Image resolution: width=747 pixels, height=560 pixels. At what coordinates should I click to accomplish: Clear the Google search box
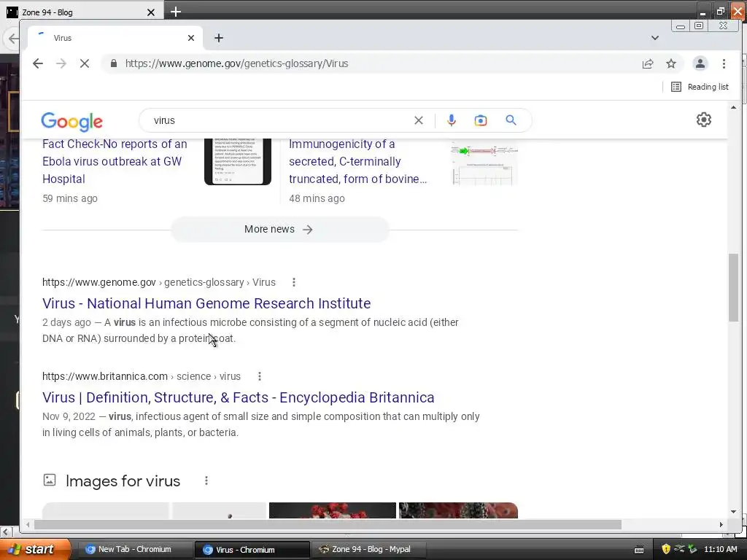click(x=418, y=120)
